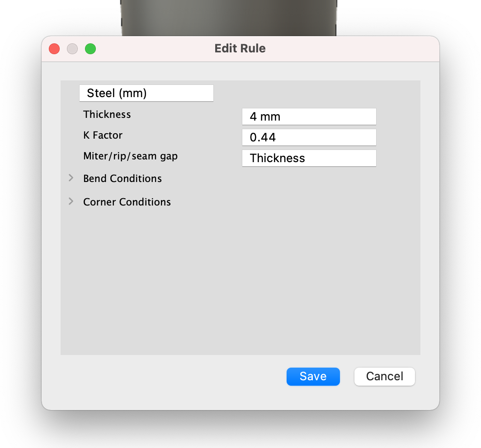This screenshot has height=448, width=481.
Task: Cancel the Edit Rule dialog
Action: pos(384,376)
